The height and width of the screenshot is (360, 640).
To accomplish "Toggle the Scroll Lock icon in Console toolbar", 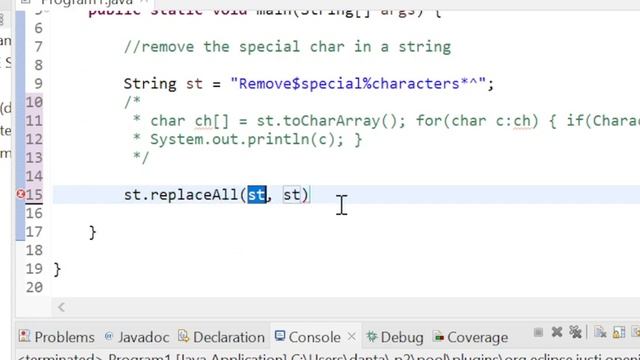I will (619, 333).
